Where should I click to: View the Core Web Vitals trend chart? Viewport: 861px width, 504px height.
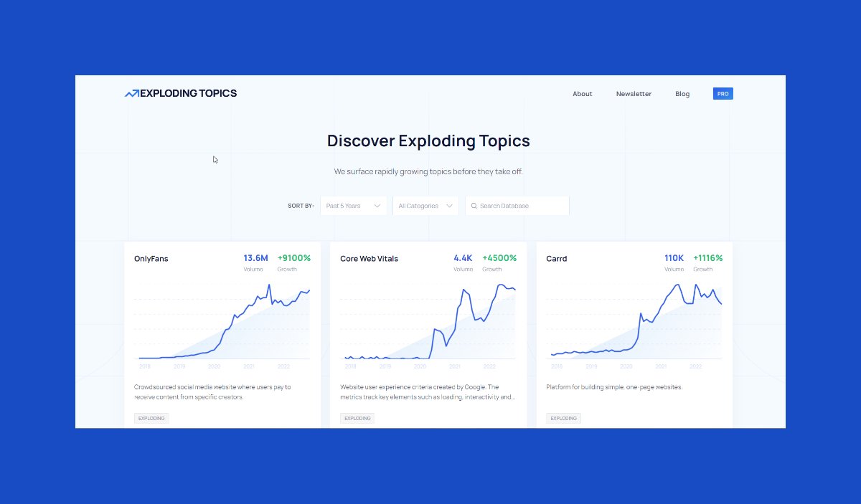[x=429, y=323]
